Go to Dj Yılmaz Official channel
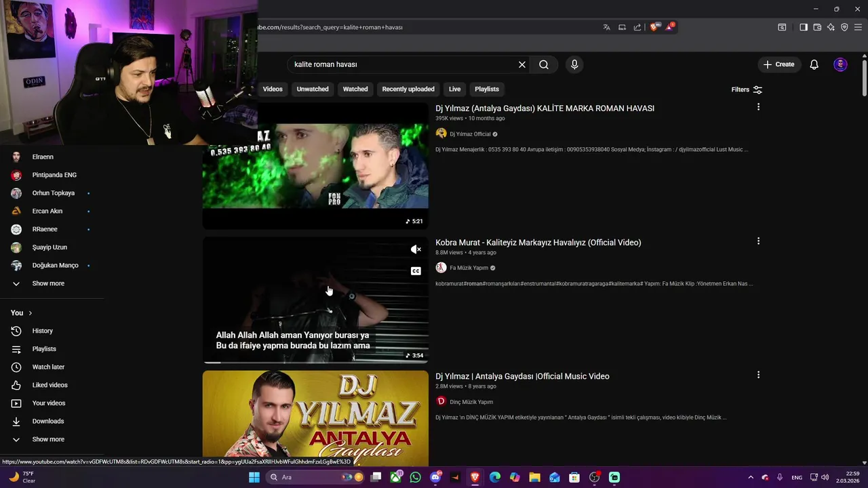 coord(470,134)
